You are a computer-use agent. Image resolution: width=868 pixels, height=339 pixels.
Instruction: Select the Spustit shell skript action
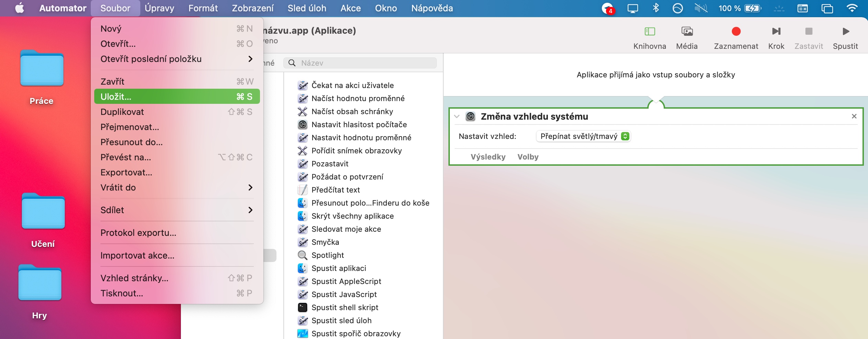tap(345, 307)
